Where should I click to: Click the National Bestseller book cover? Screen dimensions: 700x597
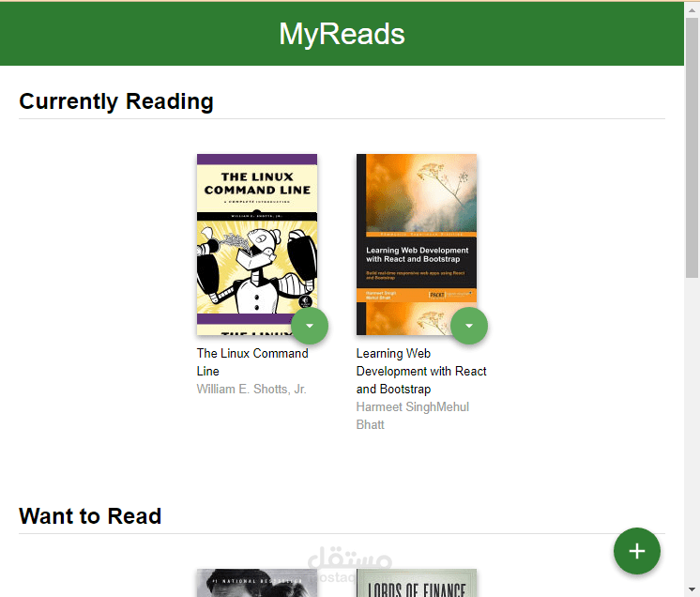[x=257, y=583]
